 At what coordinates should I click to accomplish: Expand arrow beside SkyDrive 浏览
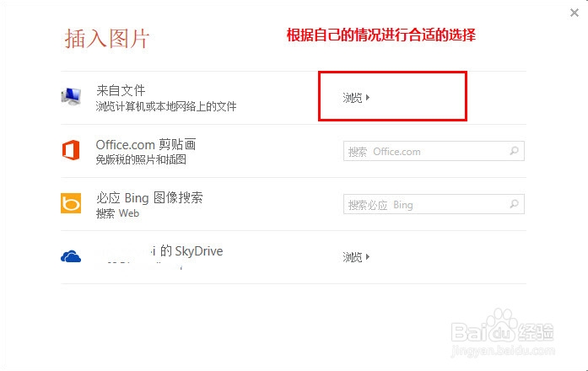tap(368, 256)
